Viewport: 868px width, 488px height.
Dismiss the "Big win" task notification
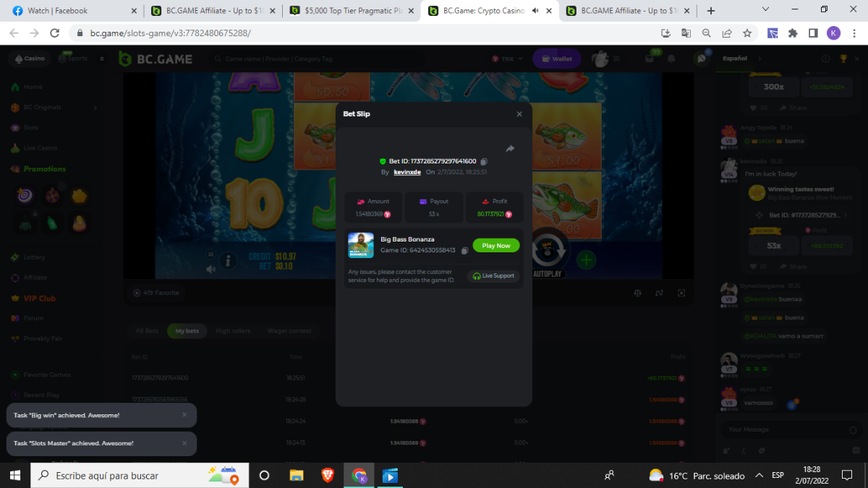click(x=184, y=415)
